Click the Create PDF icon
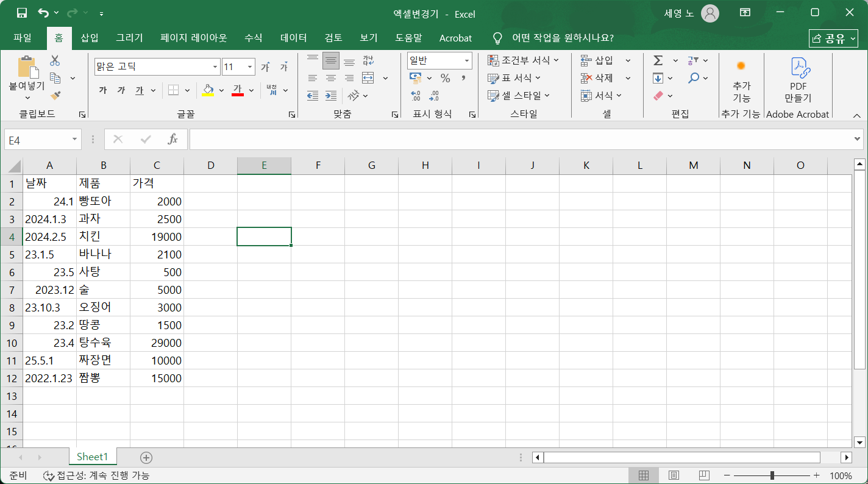 pos(798,79)
